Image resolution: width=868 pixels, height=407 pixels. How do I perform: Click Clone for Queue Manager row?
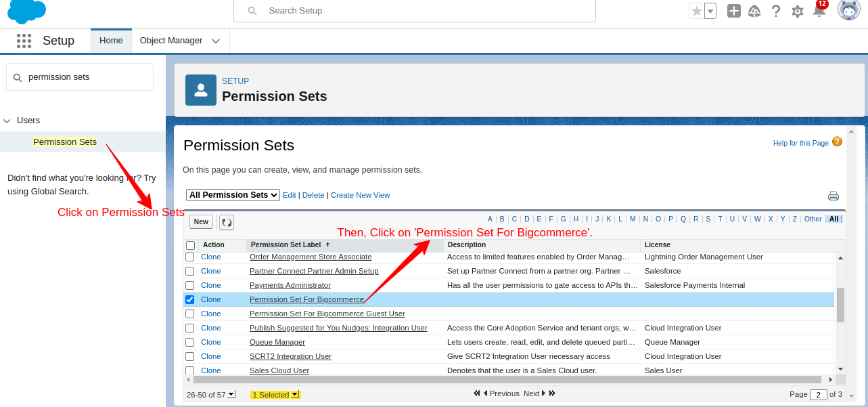(211, 342)
